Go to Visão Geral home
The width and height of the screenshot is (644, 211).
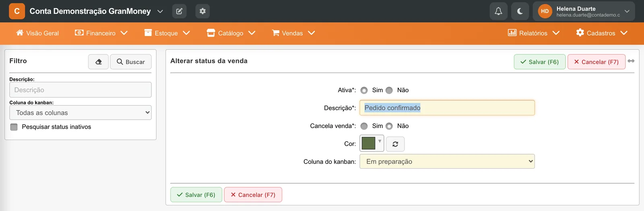[37, 33]
